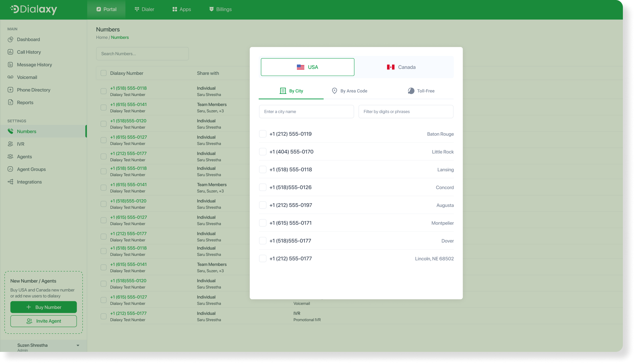The height and width of the screenshot is (364, 635).
Task: Click the Dialaxy logo
Action: pos(33,9)
